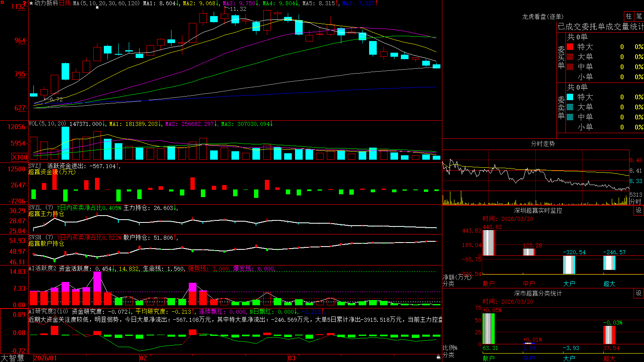
Task: Click the 11.32 high price annotation
Action: tap(238, 9)
